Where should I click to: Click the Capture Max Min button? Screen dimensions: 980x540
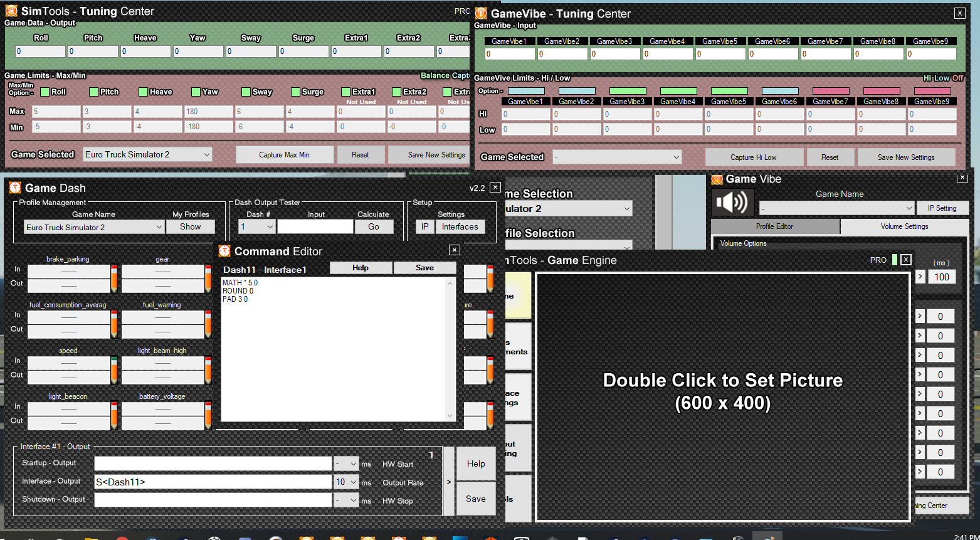click(x=284, y=155)
